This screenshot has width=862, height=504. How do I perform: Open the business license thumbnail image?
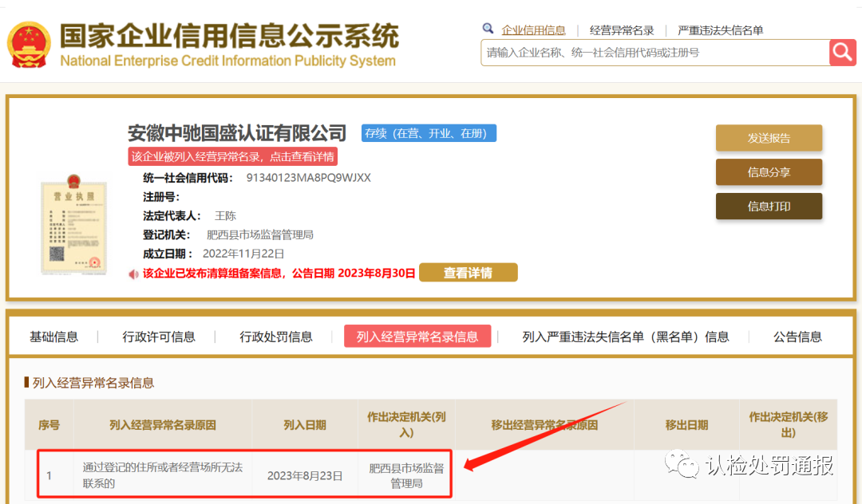(73, 224)
